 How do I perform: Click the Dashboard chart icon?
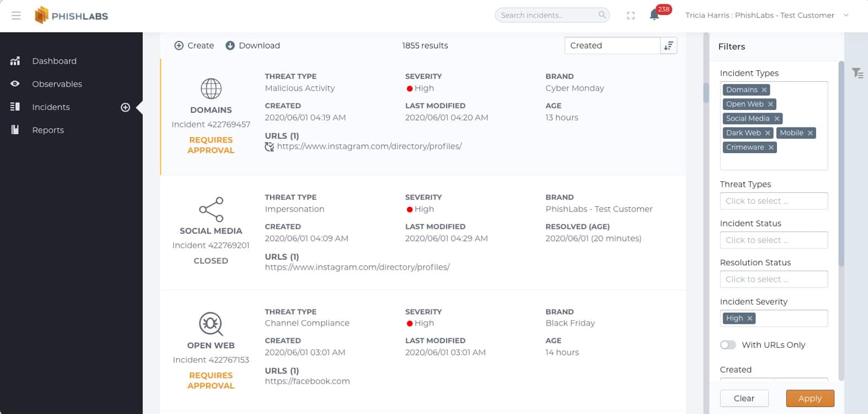tap(15, 61)
